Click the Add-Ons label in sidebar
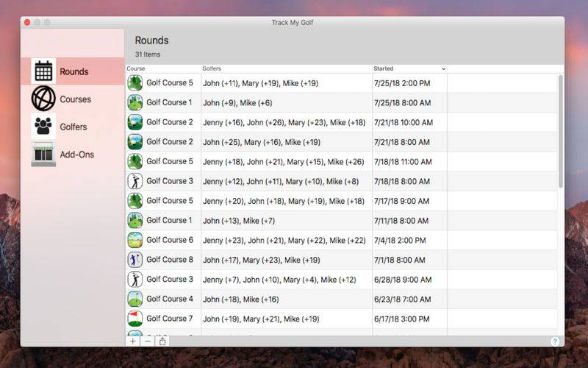Screen dimensions: 588x368 [77, 155]
